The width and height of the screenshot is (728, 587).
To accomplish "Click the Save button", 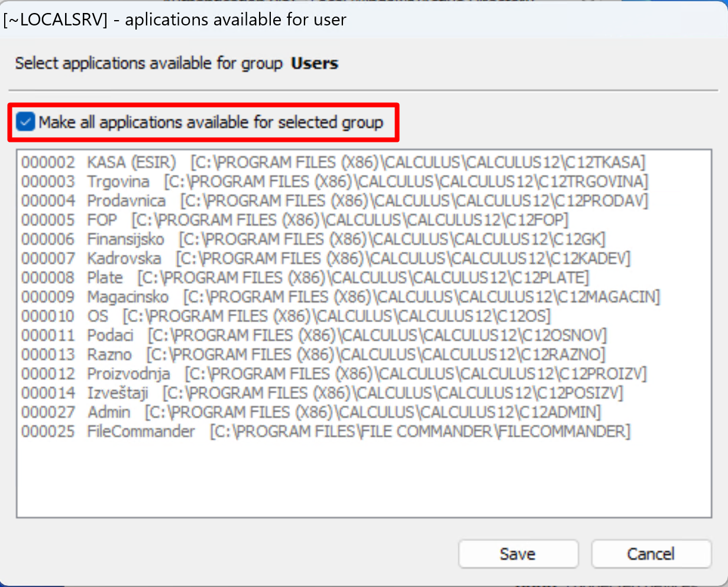I will click(517, 554).
